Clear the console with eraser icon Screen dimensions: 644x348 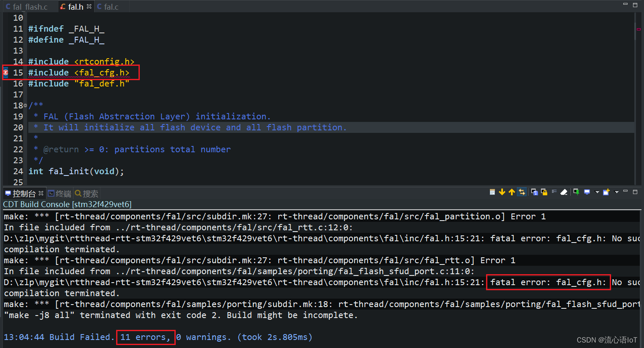pos(564,192)
